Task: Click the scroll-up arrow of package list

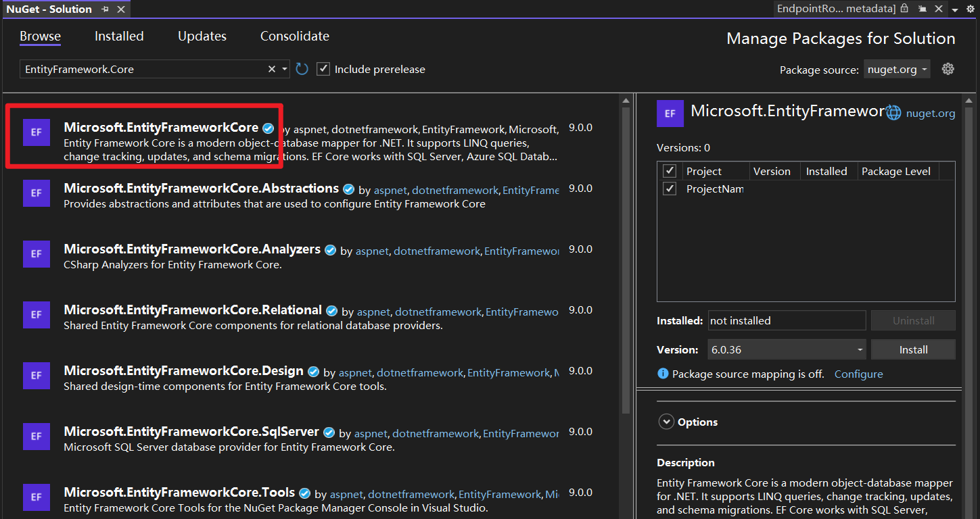Action: point(626,100)
